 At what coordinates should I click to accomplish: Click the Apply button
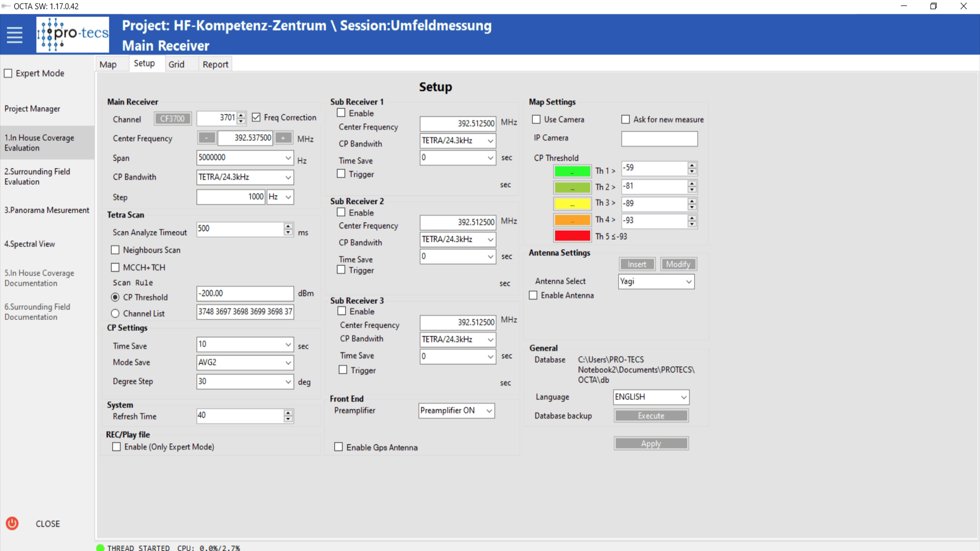651,443
